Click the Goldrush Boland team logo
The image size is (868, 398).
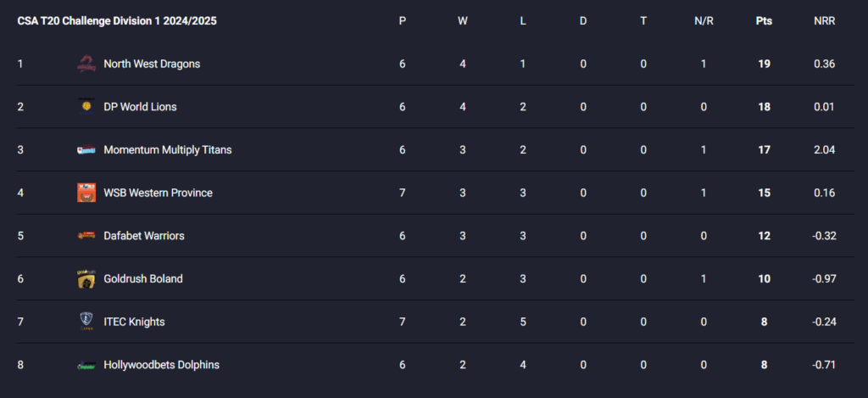click(86, 279)
